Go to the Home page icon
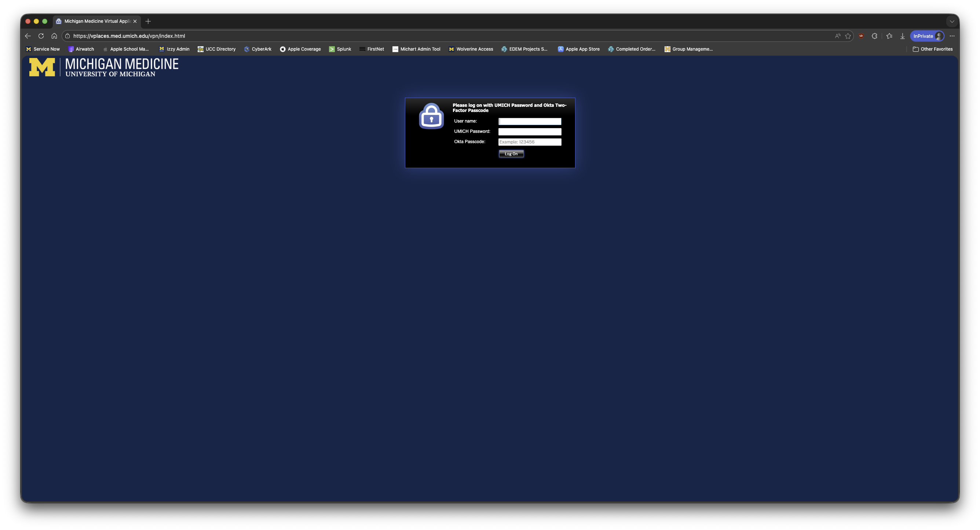The height and width of the screenshot is (530, 980). pos(54,36)
